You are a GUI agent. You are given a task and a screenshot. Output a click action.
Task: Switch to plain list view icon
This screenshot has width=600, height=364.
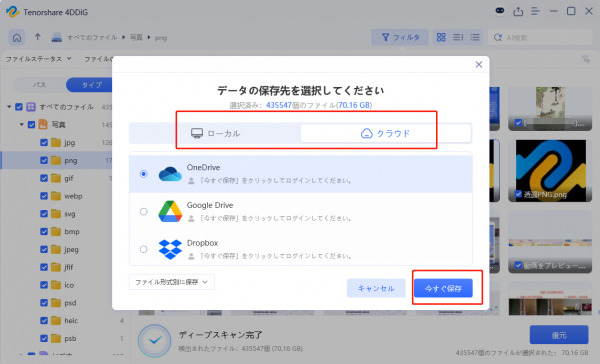475,37
